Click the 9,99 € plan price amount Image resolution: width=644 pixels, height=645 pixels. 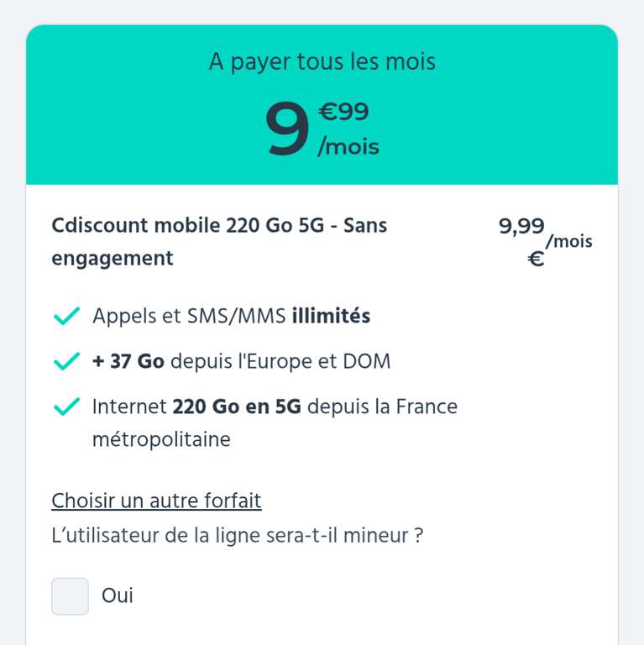point(521,227)
